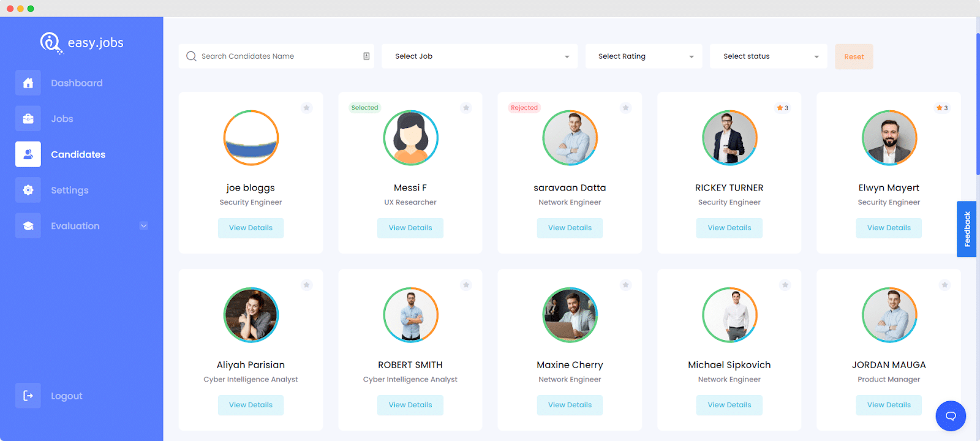980x441 pixels.
Task: View Details for Maxine Cherry
Action: pyautogui.click(x=570, y=405)
